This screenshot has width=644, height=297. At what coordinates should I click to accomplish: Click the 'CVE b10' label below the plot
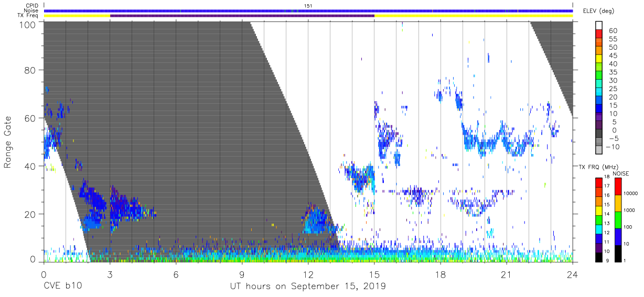(x=62, y=287)
